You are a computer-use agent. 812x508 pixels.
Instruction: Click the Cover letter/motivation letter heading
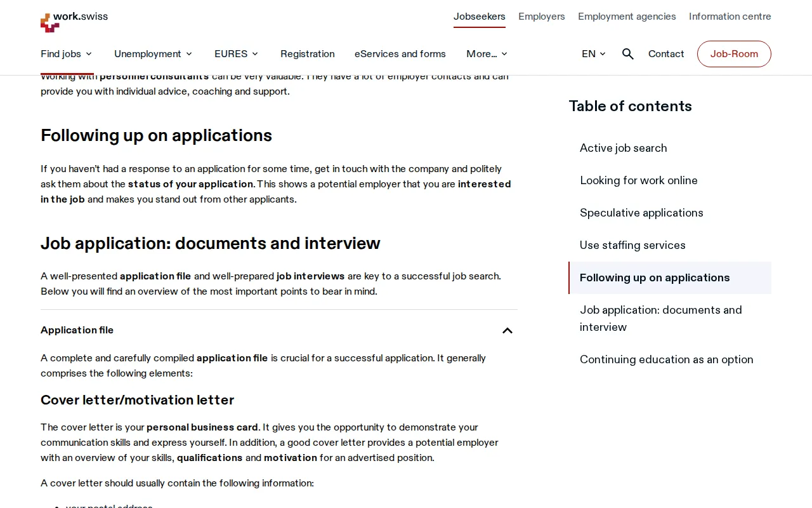[138, 400]
